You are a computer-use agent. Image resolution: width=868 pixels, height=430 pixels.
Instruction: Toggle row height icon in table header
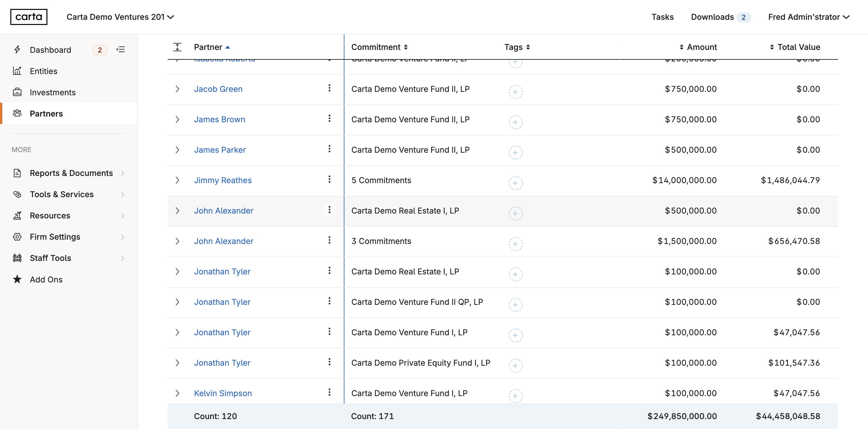tap(177, 47)
